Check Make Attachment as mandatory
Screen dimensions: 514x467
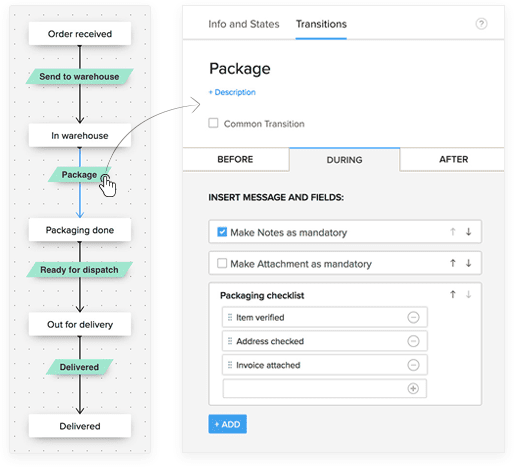tap(222, 263)
